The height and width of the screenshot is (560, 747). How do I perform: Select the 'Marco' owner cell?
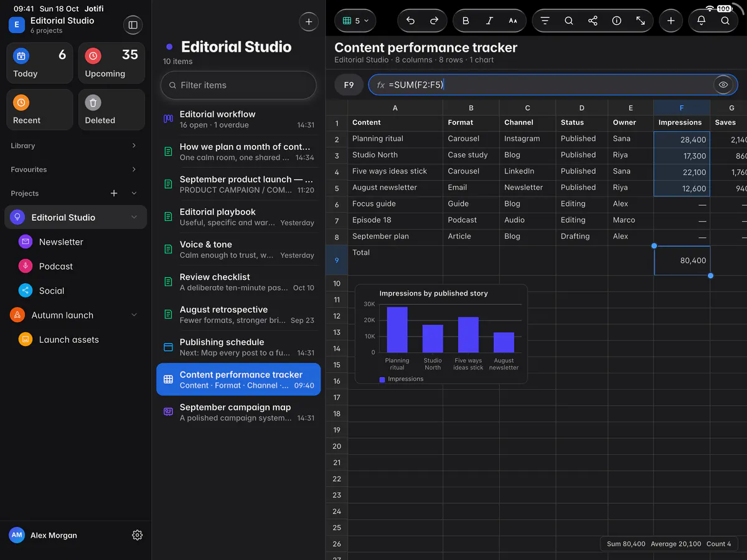[631, 220]
